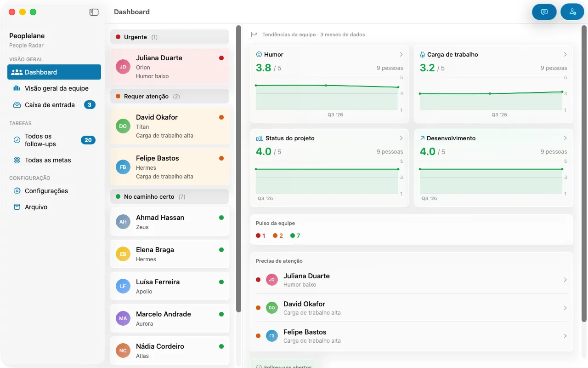This screenshot has height=368, width=588.
Task: Open Arquivo in the sidebar
Action: 54,207
